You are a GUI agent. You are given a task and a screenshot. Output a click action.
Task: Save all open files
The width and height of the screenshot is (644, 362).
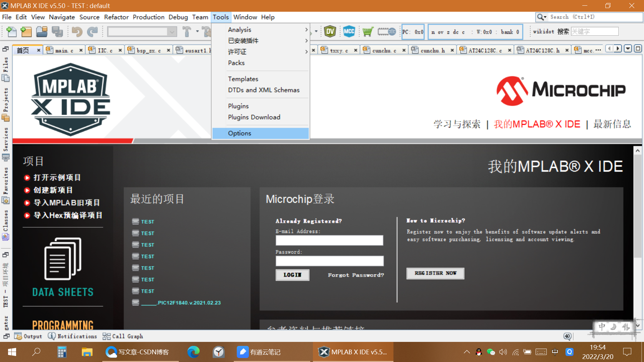[x=57, y=32]
